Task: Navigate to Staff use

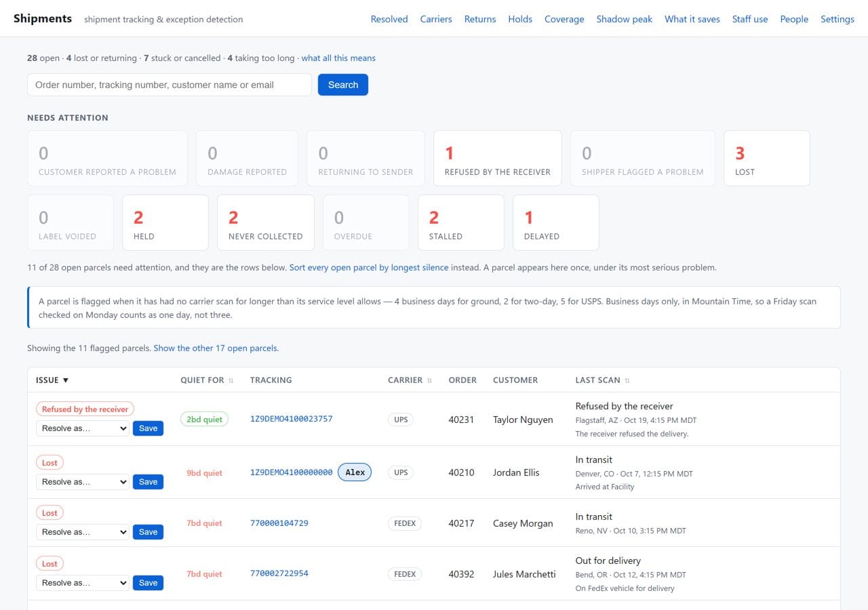Action: pos(750,19)
